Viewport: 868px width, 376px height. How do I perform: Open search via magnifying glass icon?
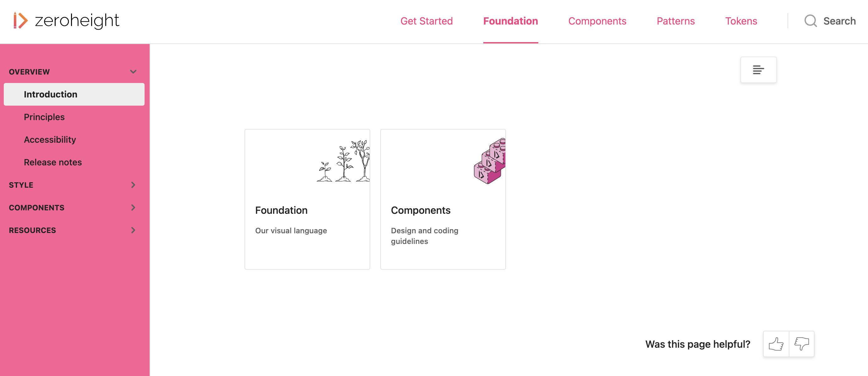[x=810, y=21]
